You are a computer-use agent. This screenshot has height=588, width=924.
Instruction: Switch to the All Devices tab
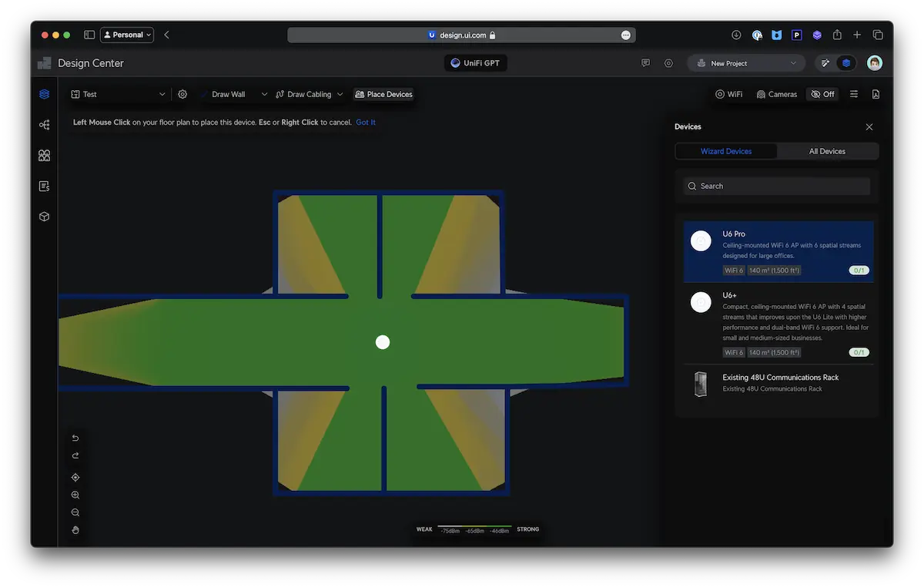click(x=827, y=151)
